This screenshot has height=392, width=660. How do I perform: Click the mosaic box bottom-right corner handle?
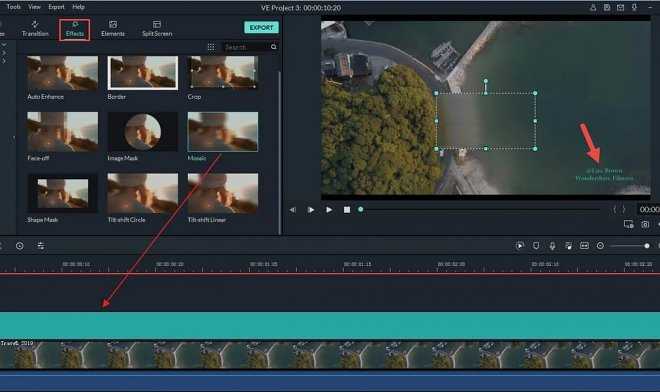point(535,149)
